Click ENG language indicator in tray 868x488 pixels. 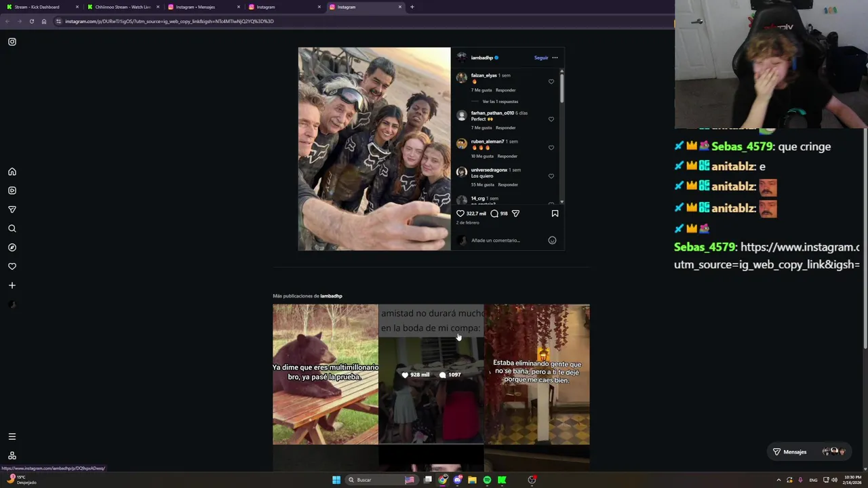pos(813,480)
